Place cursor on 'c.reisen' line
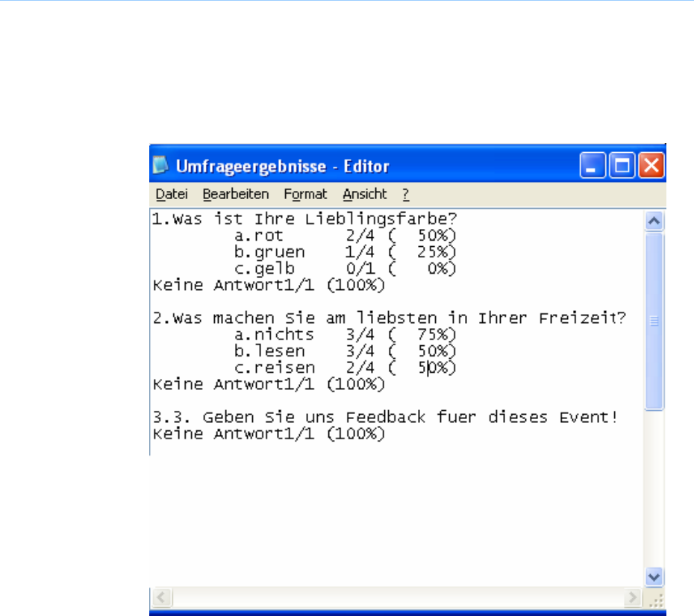The width and height of the screenshot is (694, 616). click(346, 368)
